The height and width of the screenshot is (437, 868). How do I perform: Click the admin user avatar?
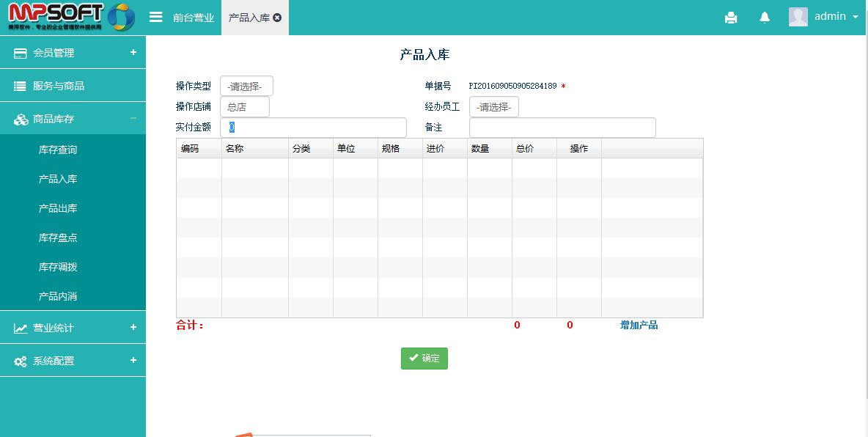tap(798, 17)
